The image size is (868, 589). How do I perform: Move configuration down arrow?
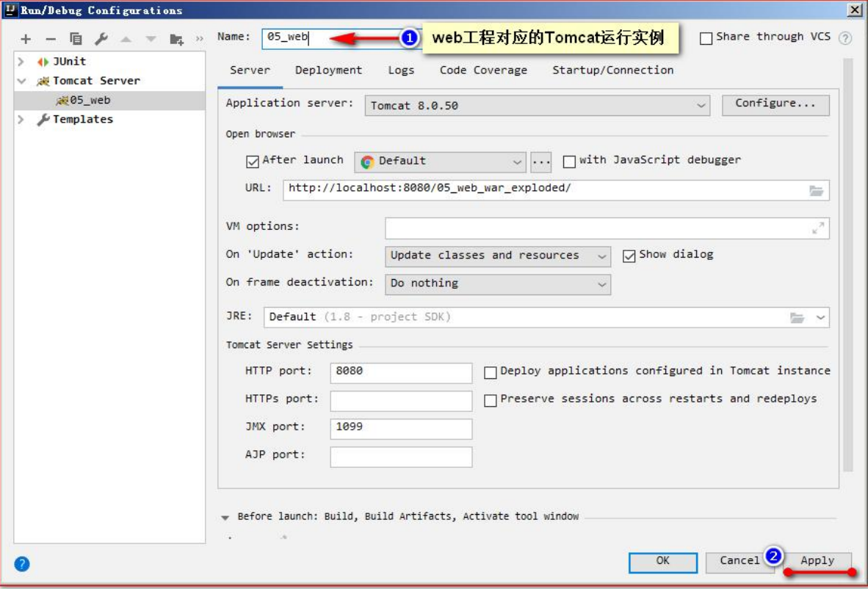[151, 40]
